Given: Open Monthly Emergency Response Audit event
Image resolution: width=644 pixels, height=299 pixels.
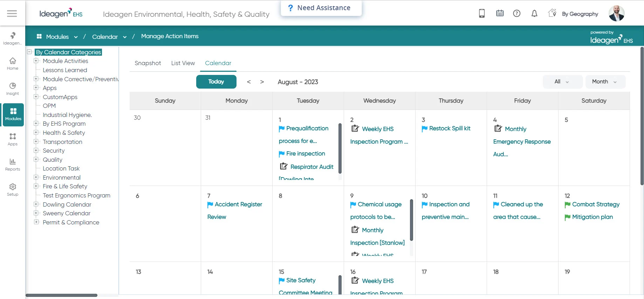Looking at the screenshot, I should 522,141.
